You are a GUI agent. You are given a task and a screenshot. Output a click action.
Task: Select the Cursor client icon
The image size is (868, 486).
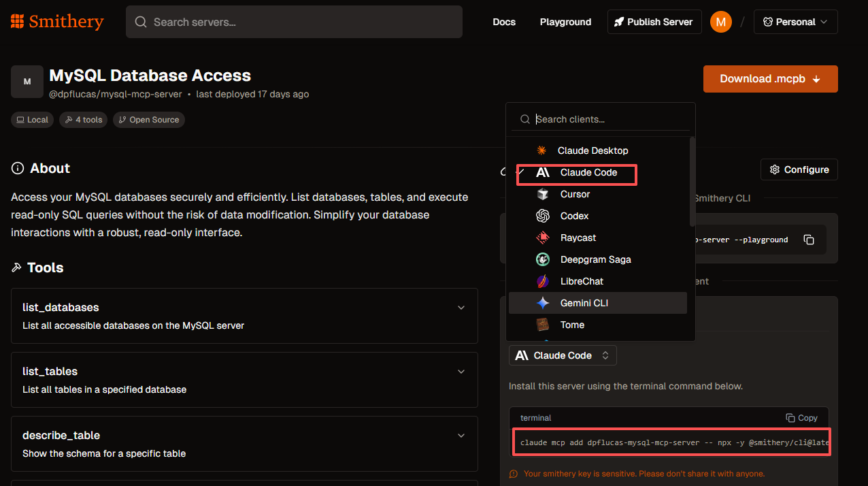[542, 194]
